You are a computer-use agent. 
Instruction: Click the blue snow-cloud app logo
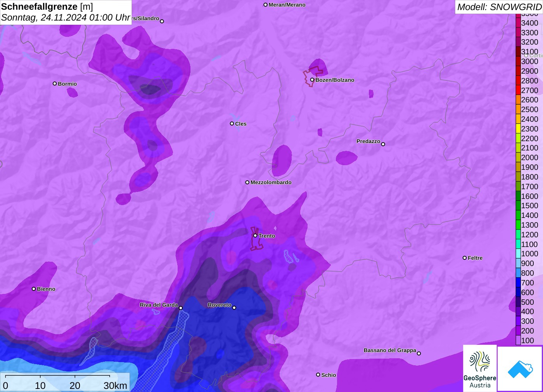pos(520,369)
